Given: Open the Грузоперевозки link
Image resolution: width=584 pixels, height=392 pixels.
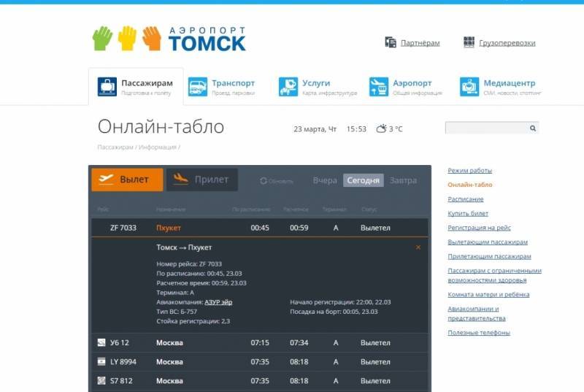Looking at the screenshot, I should click(507, 43).
